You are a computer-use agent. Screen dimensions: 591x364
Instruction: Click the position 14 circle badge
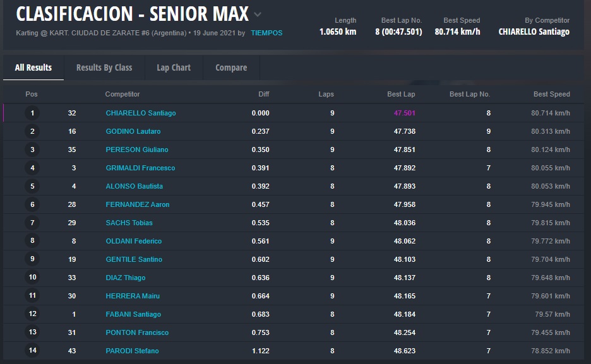coord(32,351)
